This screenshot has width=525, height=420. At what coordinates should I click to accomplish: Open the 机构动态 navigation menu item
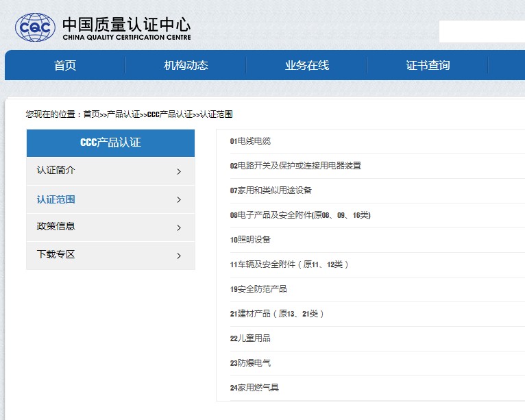pyautogui.click(x=186, y=66)
